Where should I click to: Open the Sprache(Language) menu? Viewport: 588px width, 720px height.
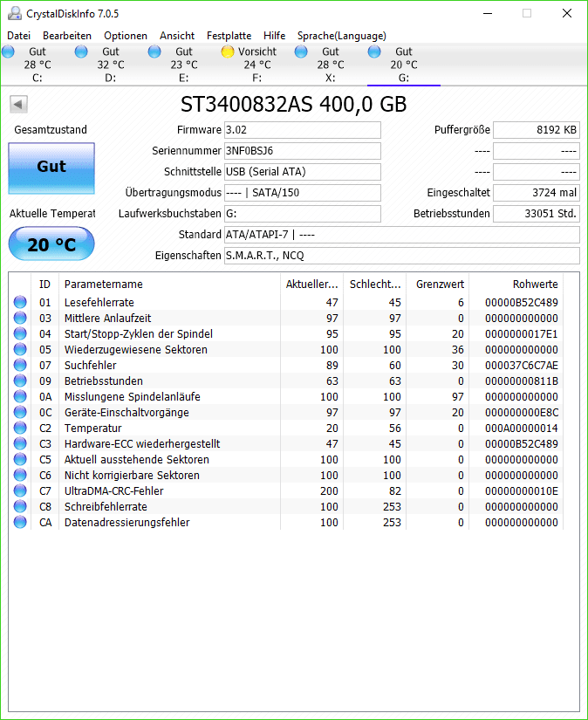342,36
